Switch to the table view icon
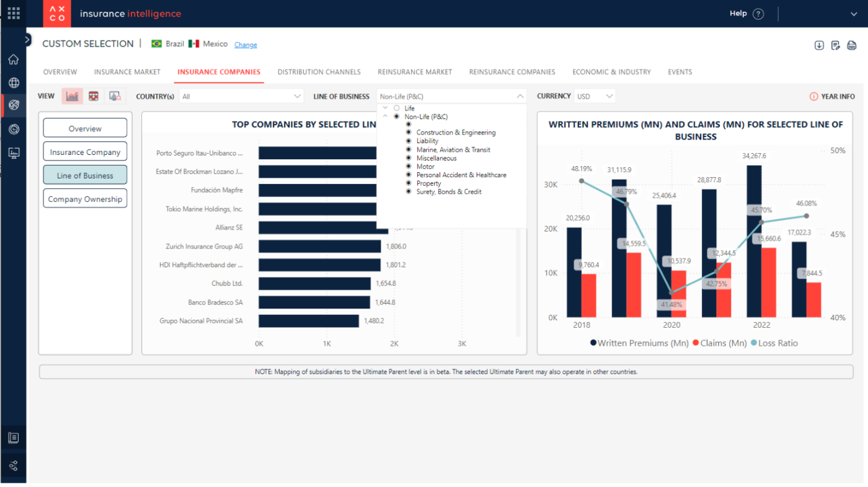Image resolution: width=868 pixels, height=487 pixels. (94, 96)
